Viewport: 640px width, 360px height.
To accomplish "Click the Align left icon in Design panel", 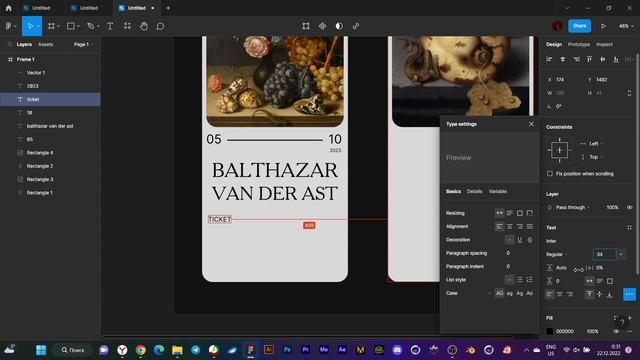I will (549, 59).
